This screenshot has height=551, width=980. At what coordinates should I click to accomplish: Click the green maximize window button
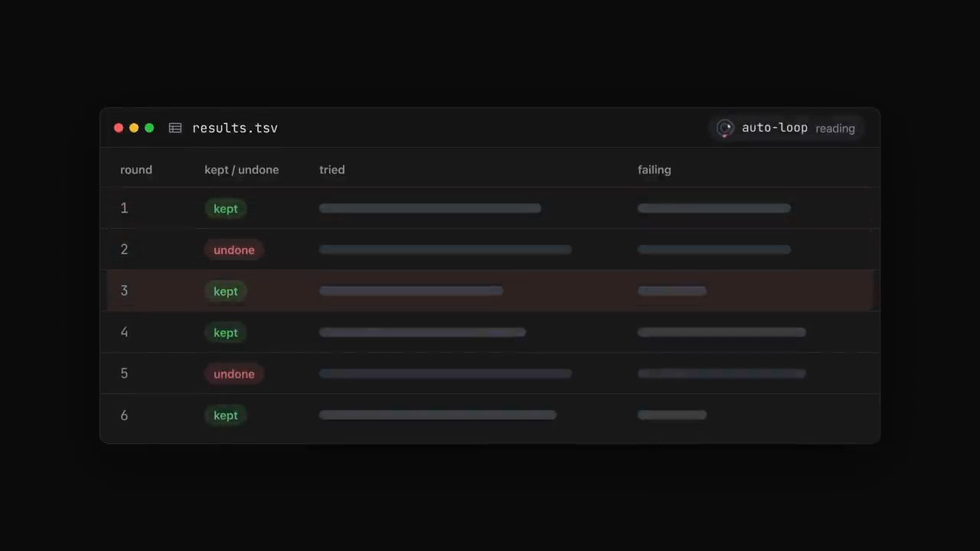(x=149, y=128)
